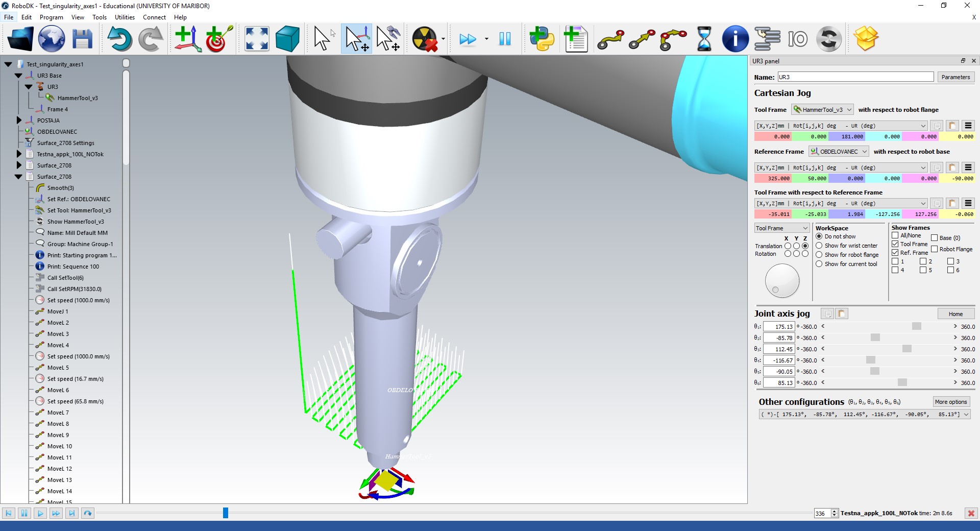Click the Pause simulation toolbar icon
980x531 pixels.
[x=505, y=39]
